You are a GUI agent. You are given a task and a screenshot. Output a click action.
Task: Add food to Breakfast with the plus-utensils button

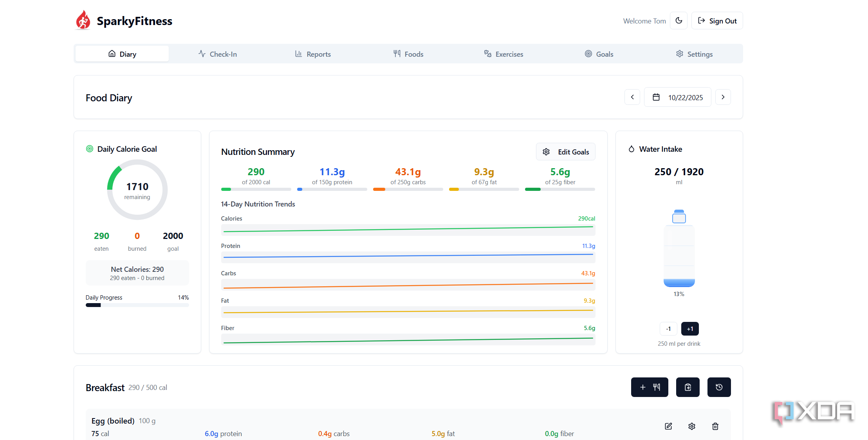[x=650, y=387]
